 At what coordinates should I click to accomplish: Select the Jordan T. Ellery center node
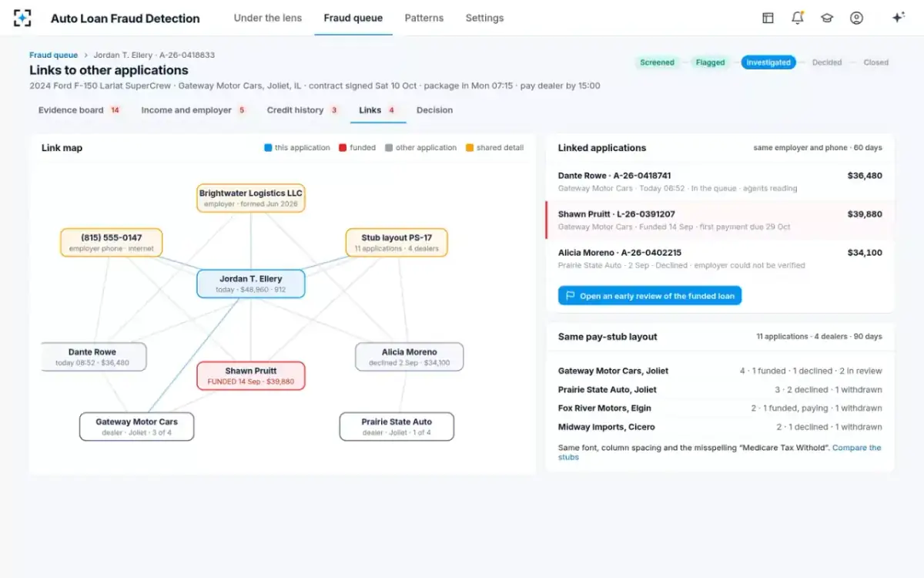tap(251, 284)
